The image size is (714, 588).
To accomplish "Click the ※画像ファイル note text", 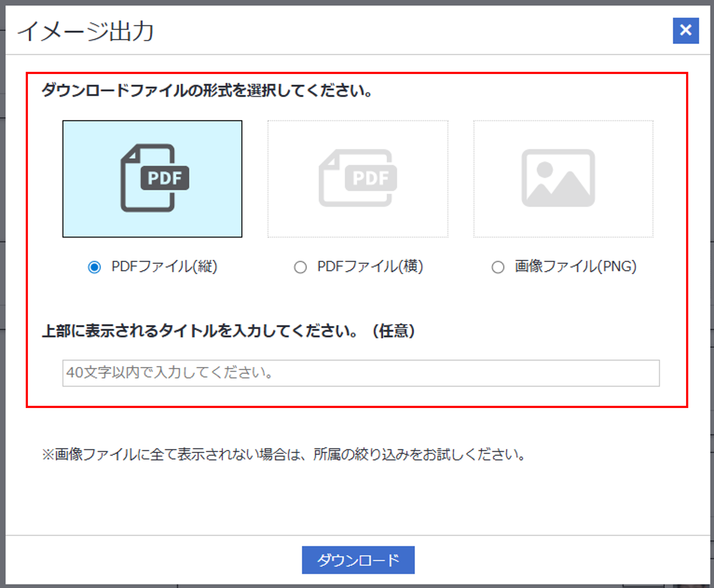I will tap(283, 454).
